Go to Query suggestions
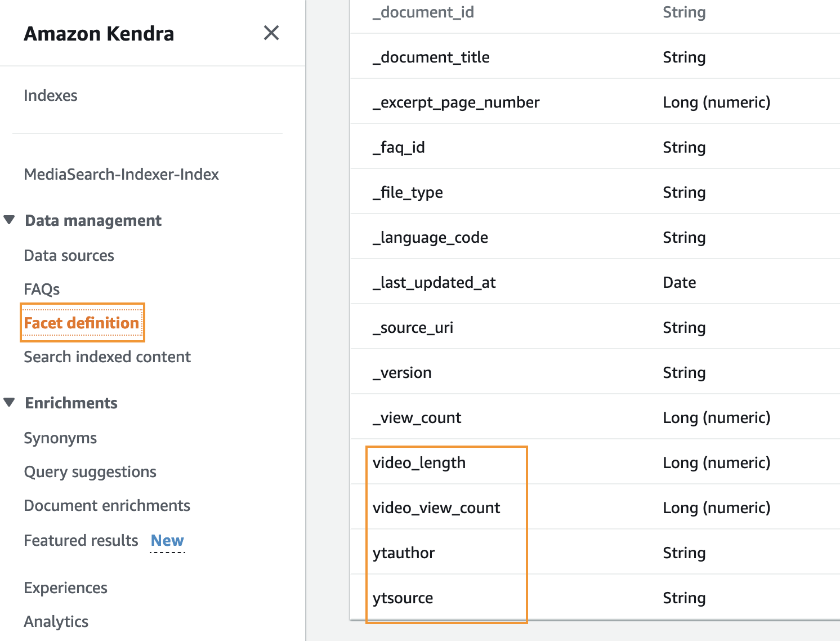Viewport: 840px width, 641px height. [90, 472]
